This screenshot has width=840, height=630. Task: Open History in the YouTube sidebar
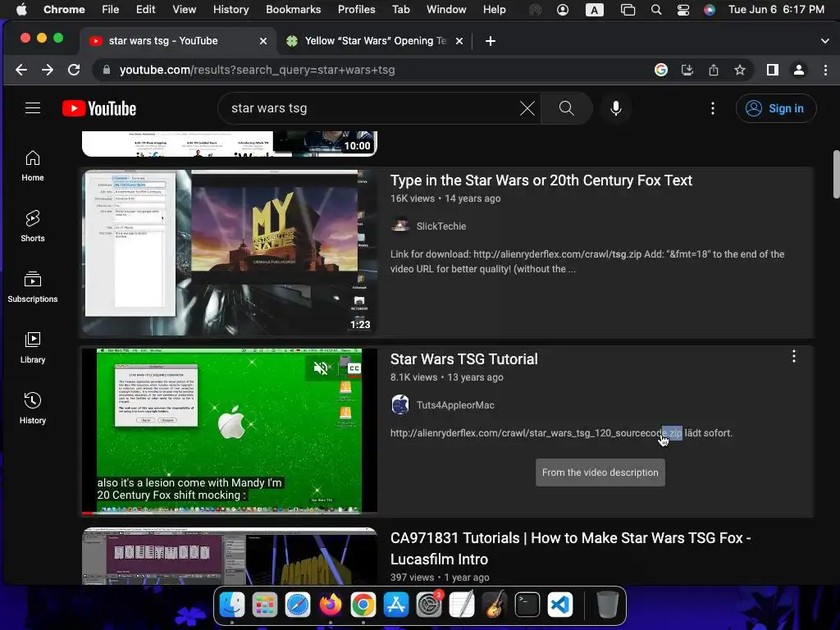[x=33, y=409]
